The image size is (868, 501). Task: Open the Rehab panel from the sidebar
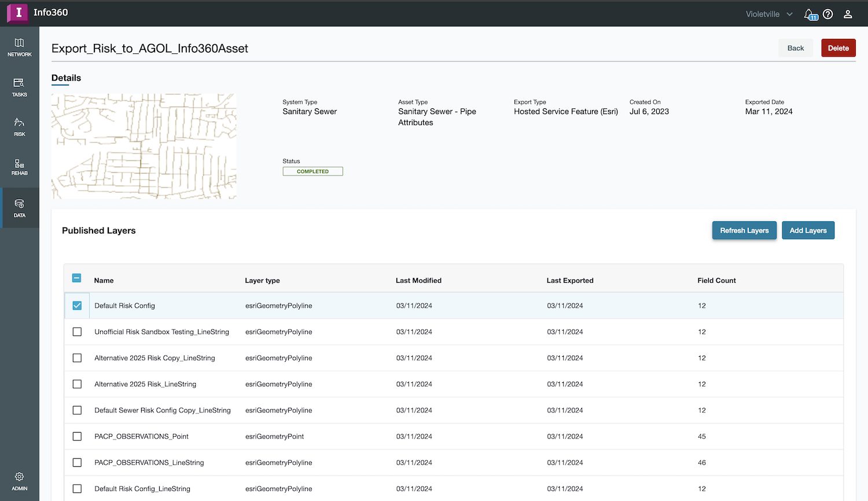point(20,167)
